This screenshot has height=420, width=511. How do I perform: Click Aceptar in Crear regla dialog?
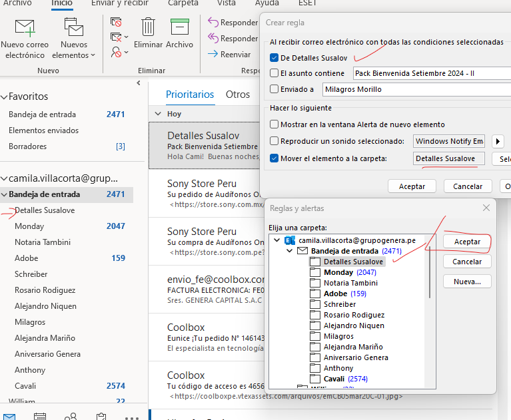coord(412,186)
